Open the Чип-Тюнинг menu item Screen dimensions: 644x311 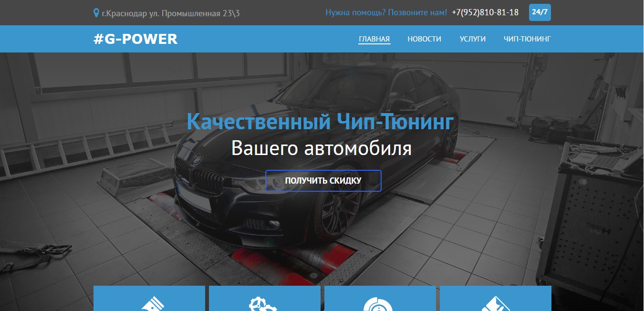click(x=527, y=39)
